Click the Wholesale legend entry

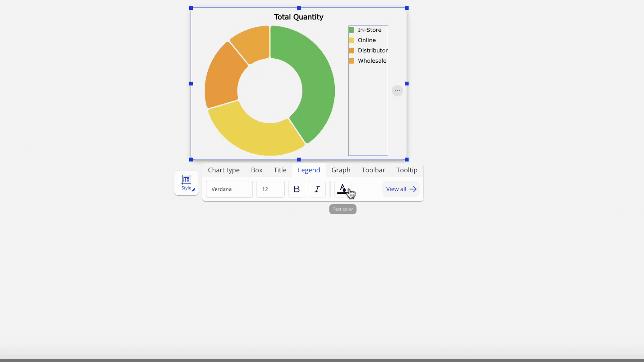[x=372, y=61]
